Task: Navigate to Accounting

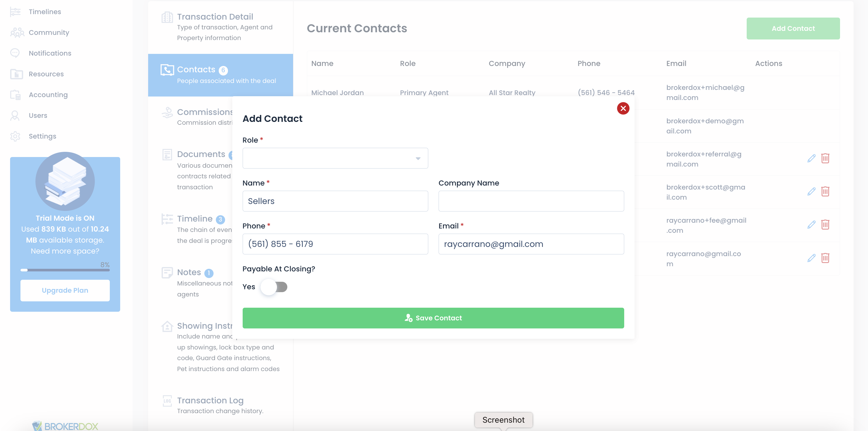Action: click(48, 95)
